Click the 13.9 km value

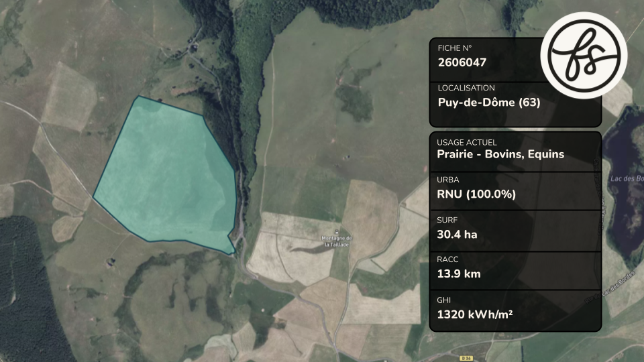pos(458,274)
